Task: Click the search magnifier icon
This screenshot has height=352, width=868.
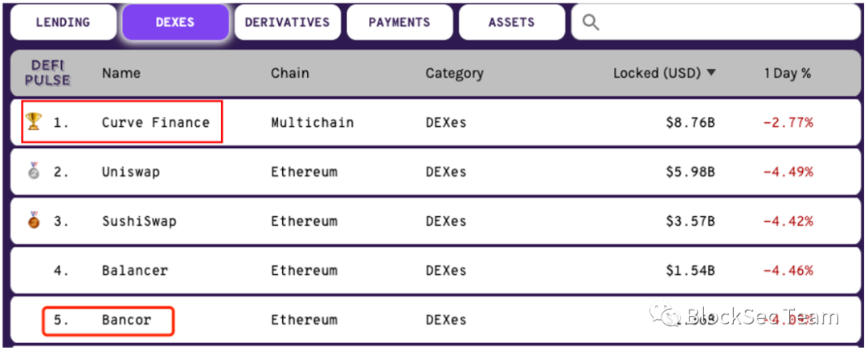Action: [592, 23]
